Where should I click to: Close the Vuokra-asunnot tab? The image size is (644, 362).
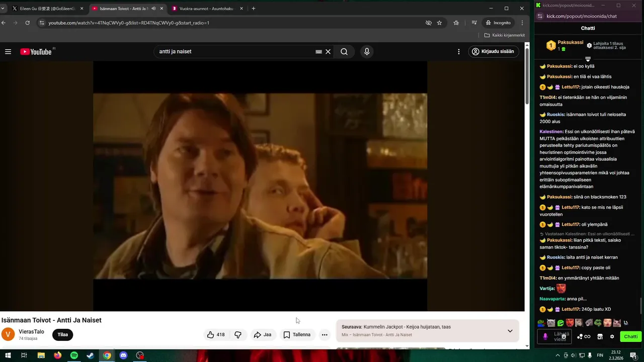[x=242, y=9]
